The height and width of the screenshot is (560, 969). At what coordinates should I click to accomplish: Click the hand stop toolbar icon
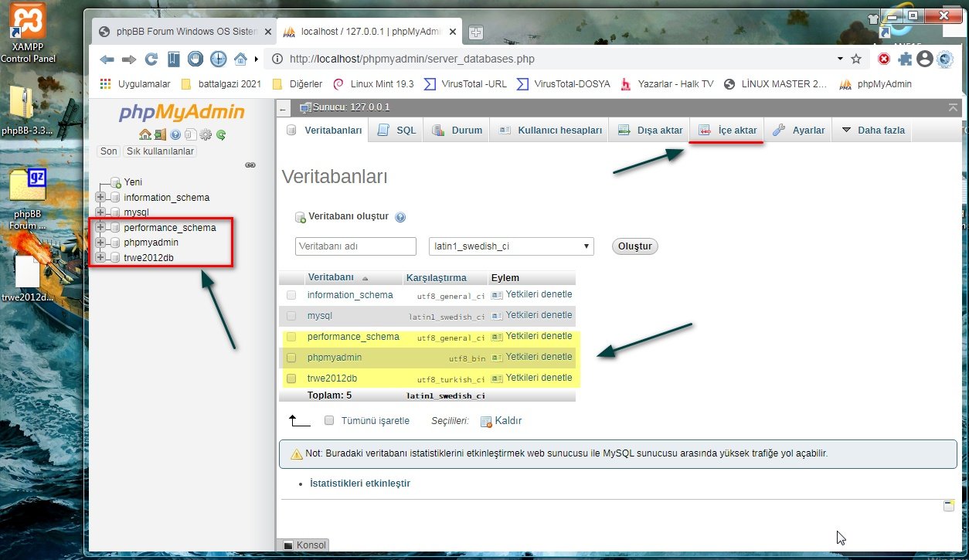(x=195, y=59)
